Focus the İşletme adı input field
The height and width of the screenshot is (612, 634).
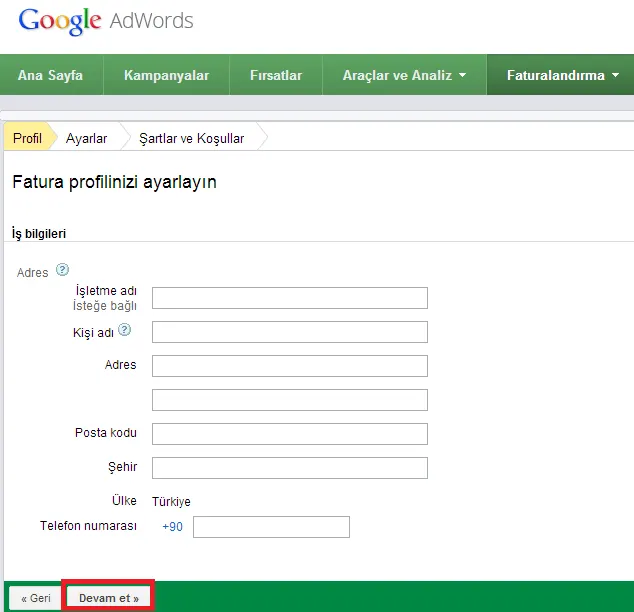[x=290, y=298]
